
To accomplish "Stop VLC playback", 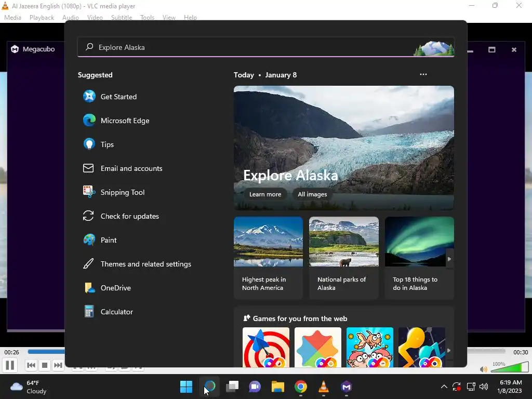I will [x=45, y=365].
